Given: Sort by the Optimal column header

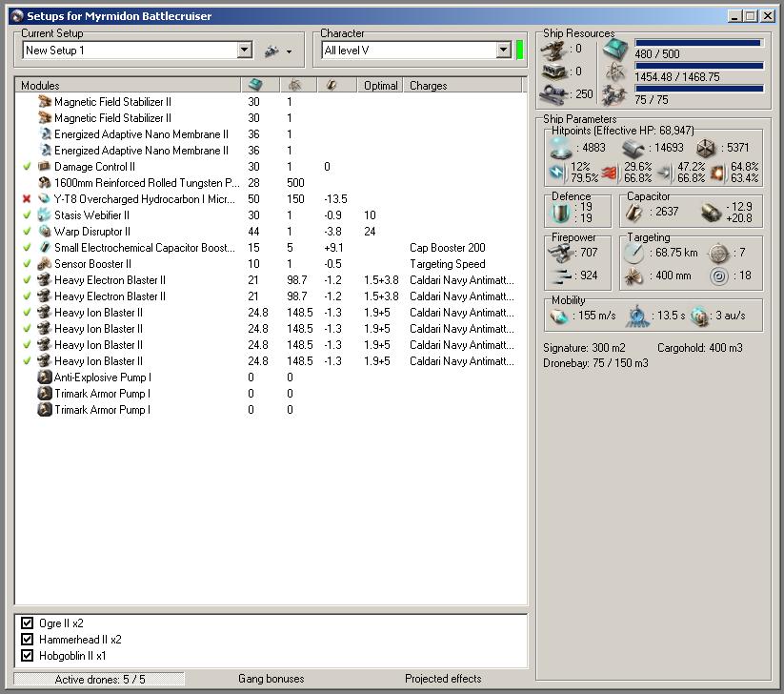Looking at the screenshot, I should pyautogui.click(x=380, y=86).
